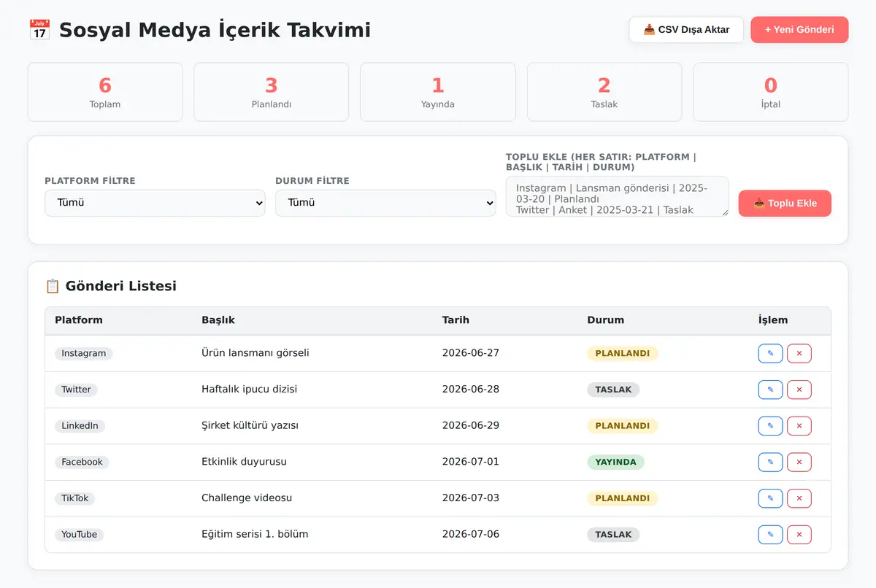The image size is (876, 588).
Task: Click the PLANLANDI badge in the LinkedIn row
Action: tap(623, 426)
